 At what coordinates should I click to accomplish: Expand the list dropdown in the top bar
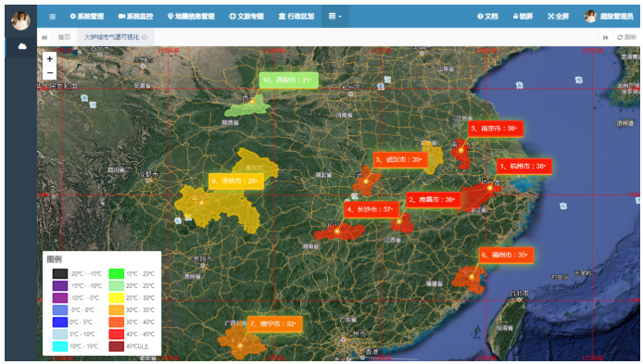pos(335,17)
